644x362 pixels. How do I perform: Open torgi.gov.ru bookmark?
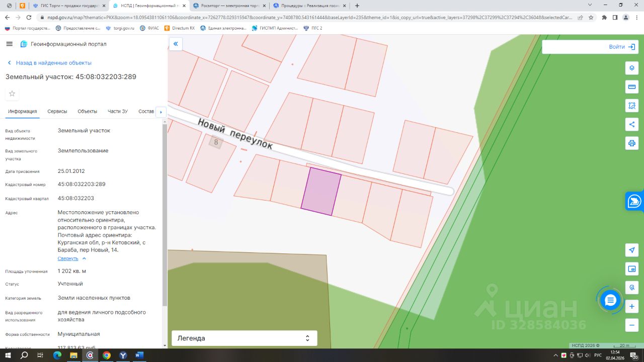coord(120,28)
